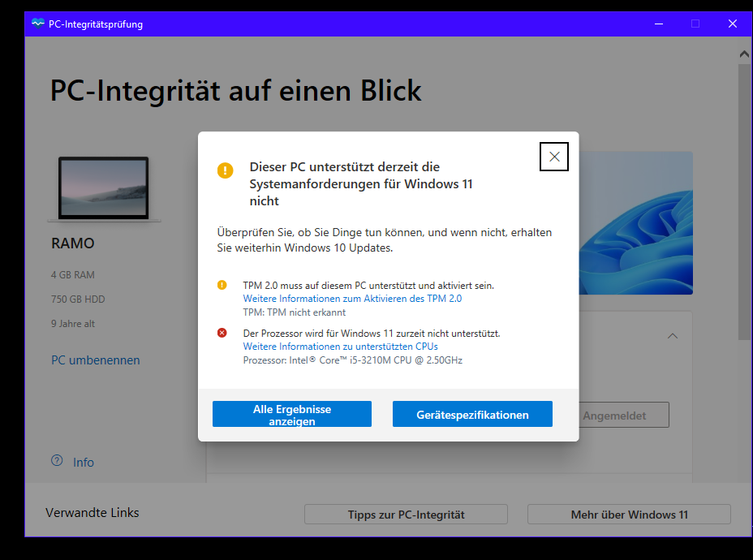
Task: Click the Info question mark icon
Action: 57,461
